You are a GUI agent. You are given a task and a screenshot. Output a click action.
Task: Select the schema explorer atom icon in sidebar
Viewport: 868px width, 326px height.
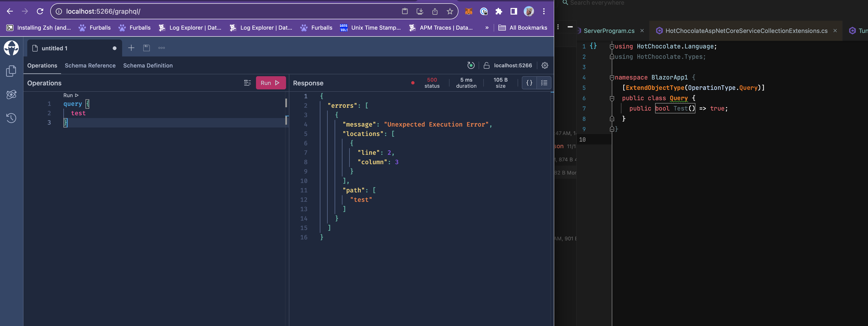[11, 95]
